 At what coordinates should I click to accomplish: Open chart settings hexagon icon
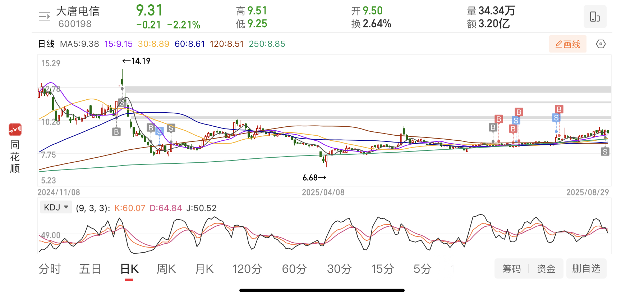point(601,44)
